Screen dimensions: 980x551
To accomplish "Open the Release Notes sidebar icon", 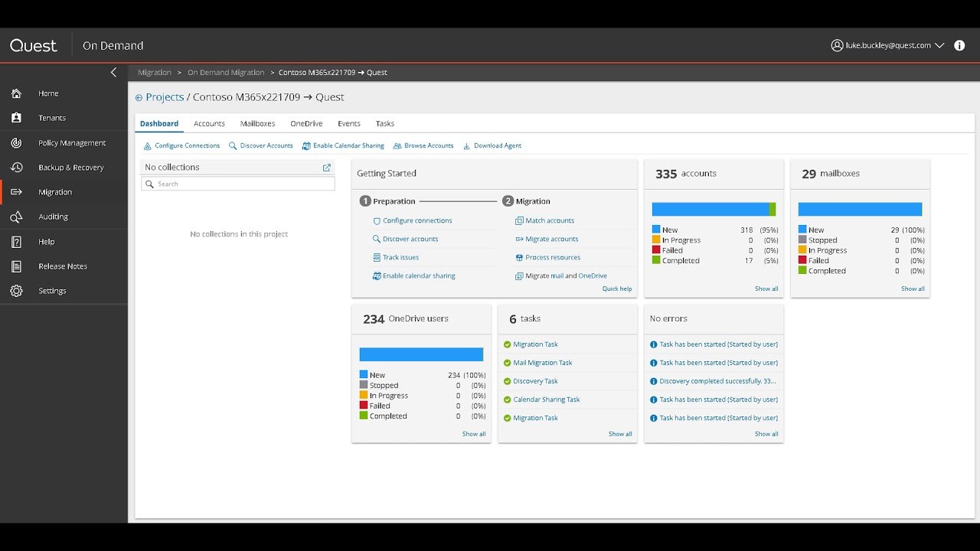I will coord(16,266).
